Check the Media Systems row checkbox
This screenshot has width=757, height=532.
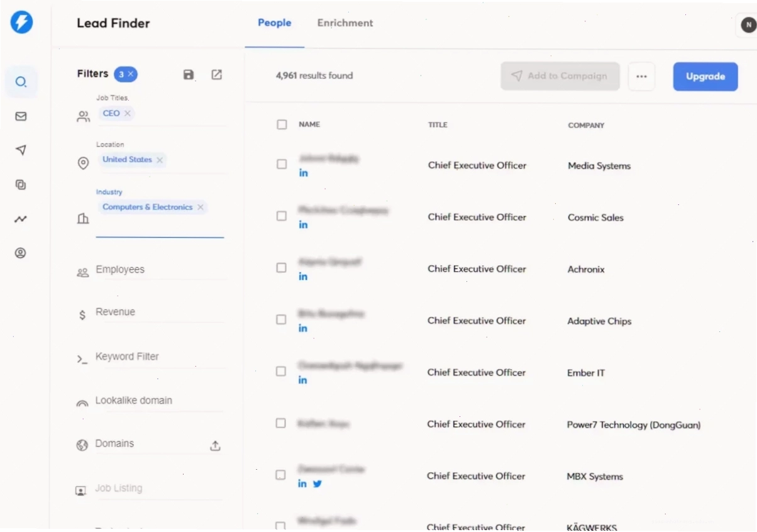[x=282, y=164]
